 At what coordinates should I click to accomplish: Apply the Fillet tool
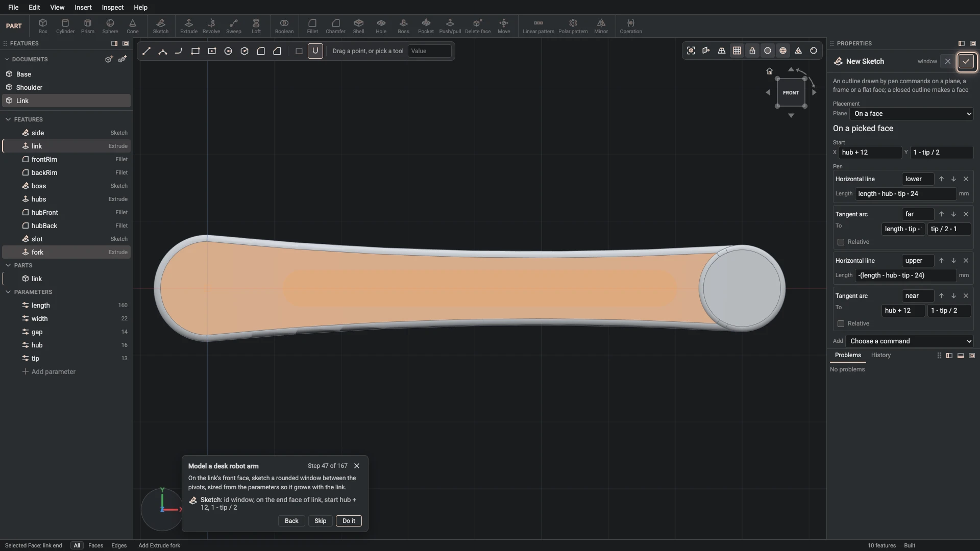pyautogui.click(x=312, y=26)
